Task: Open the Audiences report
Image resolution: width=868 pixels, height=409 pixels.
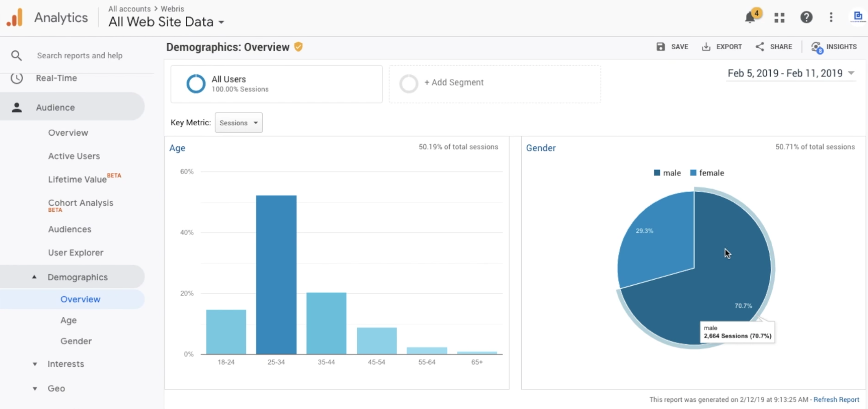Action: pyautogui.click(x=70, y=229)
